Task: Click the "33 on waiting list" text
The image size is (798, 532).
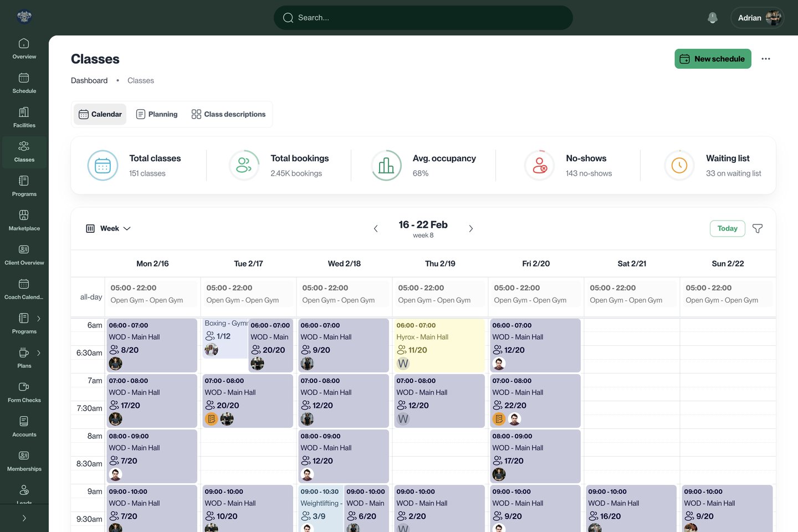Action: pos(734,173)
